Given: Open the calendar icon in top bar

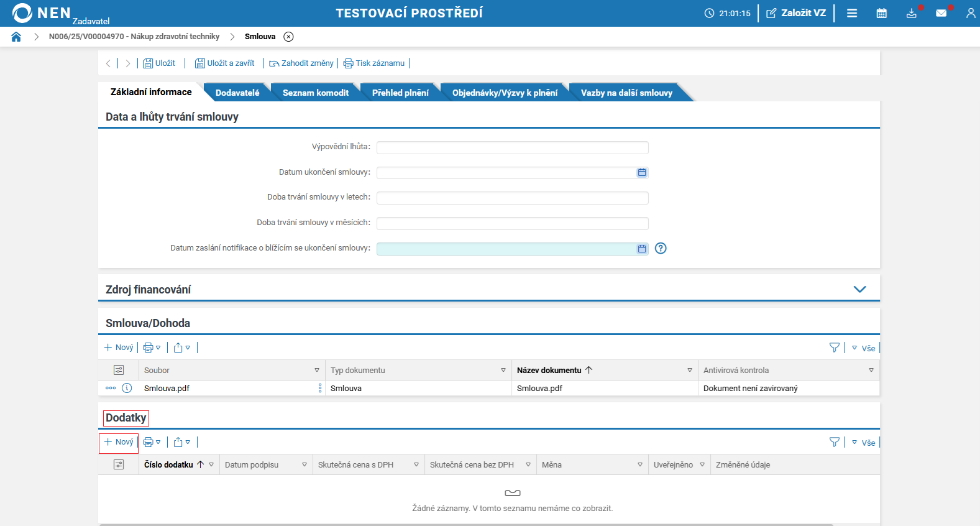Looking at the screenshot, I should pyautogui.click(x=881, y=13).
